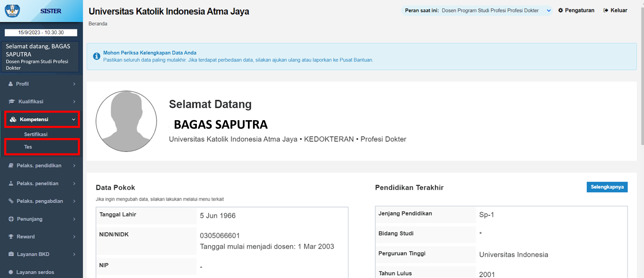Click the Profil person icon
This screenshot has width=644, height=278.
pos(11,84)
